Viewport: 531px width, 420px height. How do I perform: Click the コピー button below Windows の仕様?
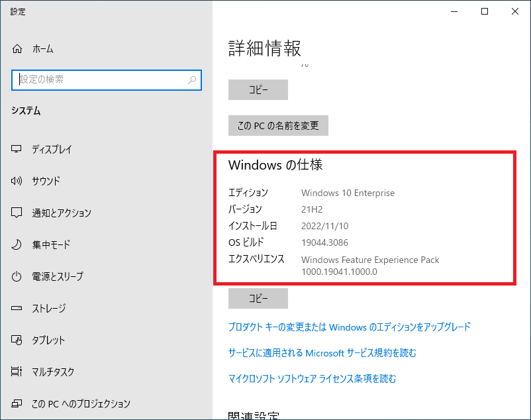(x=258, y=298)
